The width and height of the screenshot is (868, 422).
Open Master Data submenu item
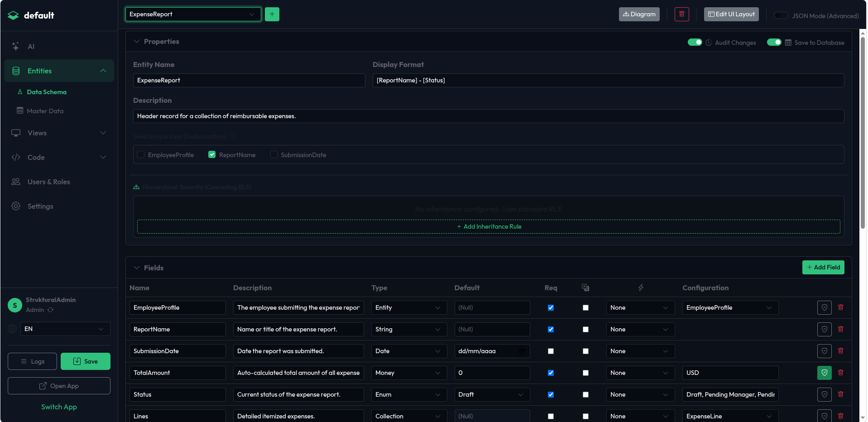coord(45,111)
